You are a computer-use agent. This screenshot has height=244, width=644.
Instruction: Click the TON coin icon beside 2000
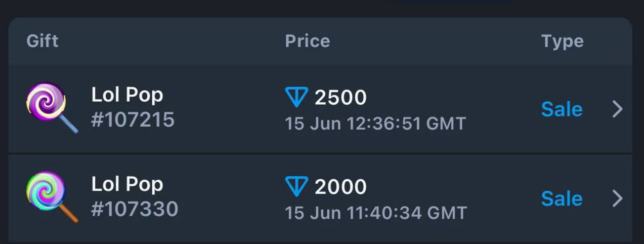click(296, 187)
